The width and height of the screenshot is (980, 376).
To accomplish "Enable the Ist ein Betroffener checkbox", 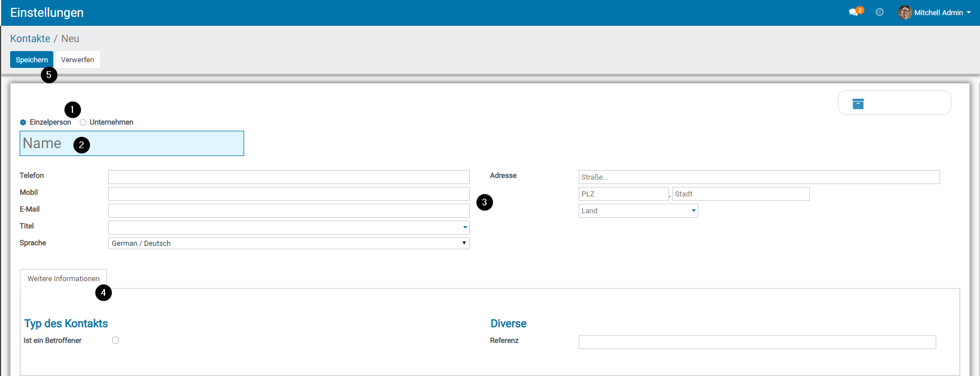I will pos(116,340).
